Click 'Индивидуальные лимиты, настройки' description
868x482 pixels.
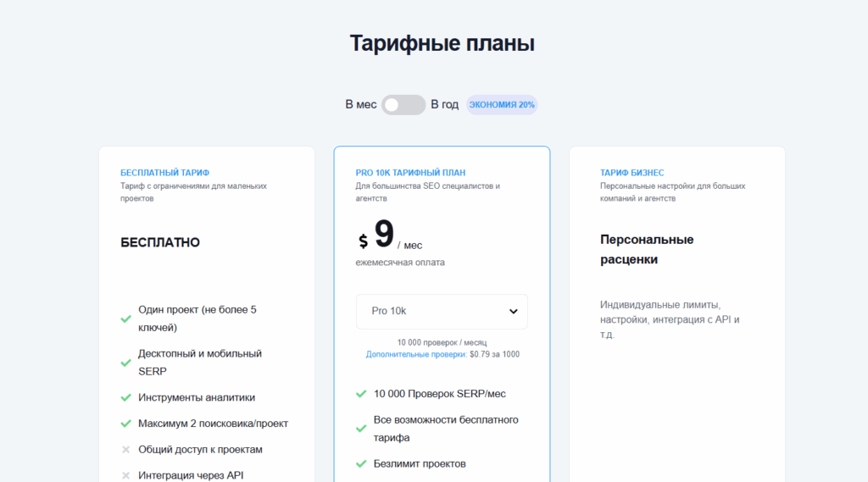pyautogui.click(x=670, y=319)
